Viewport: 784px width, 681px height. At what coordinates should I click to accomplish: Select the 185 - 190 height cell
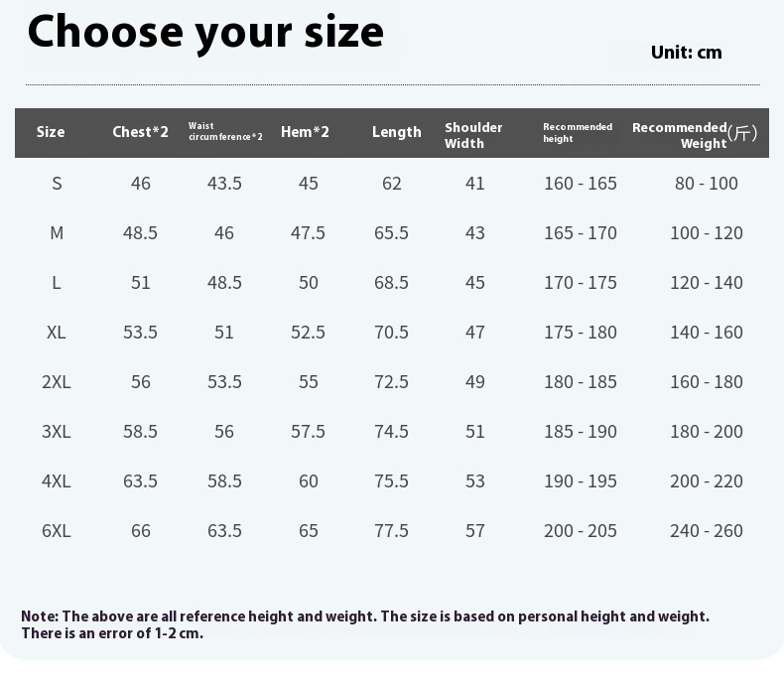tap(580, 432)
